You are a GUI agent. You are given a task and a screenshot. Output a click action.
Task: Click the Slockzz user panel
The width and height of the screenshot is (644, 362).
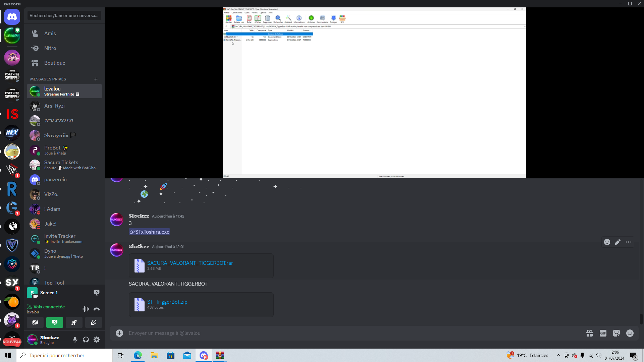[x=48, y=340]
